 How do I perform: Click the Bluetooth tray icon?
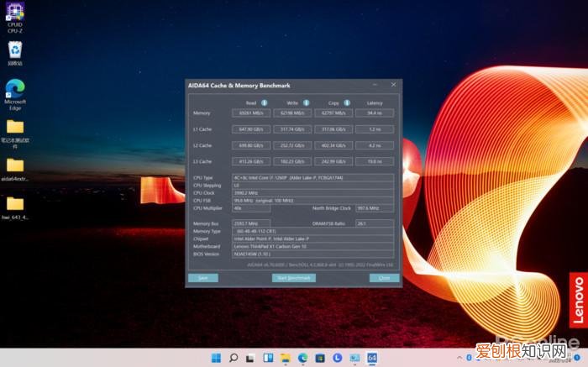(x=469, y=358)
